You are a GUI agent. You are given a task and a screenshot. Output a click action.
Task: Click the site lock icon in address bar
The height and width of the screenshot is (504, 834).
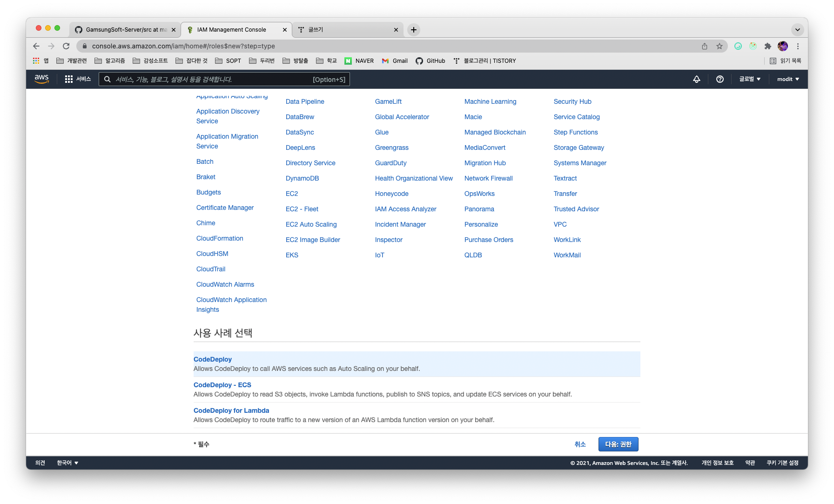(x=84, y=46)
